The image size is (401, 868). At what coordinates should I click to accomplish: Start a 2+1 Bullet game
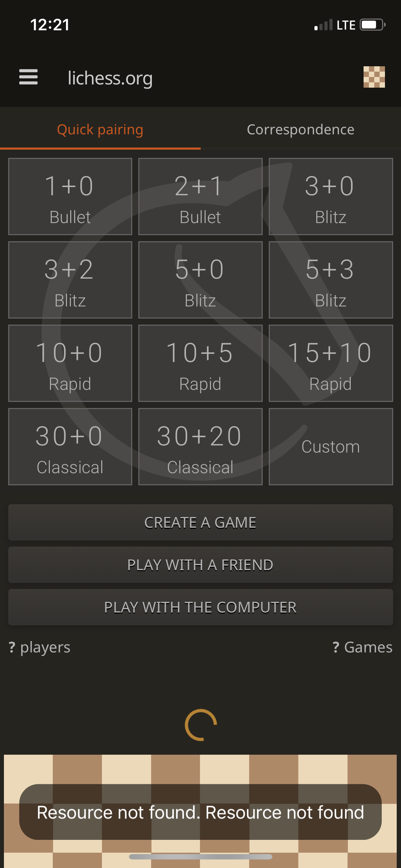click(x=200, y=196)
